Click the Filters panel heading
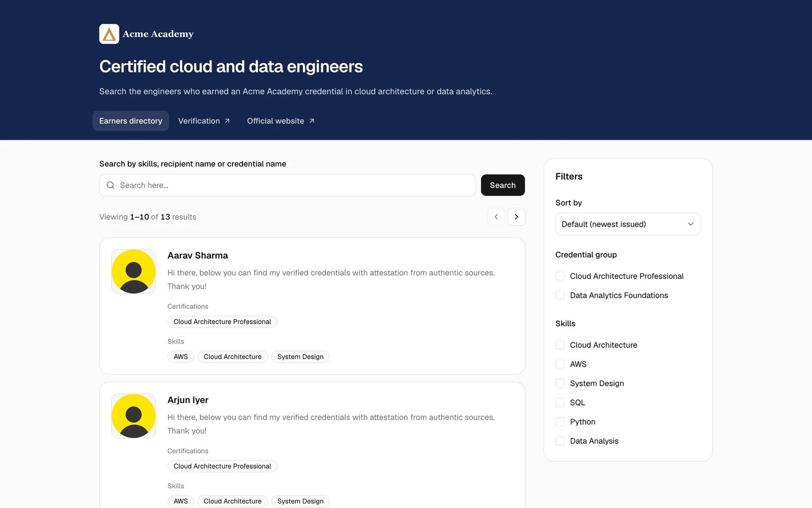Screen dimensions: 812x508 [569, 176]
